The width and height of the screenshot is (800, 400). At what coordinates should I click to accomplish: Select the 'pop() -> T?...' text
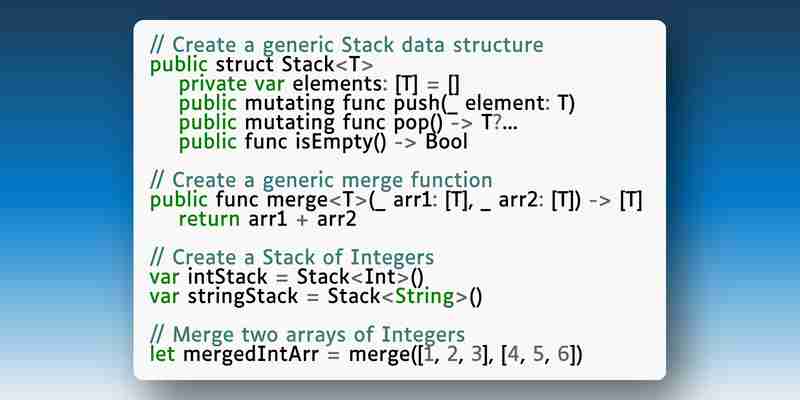(x=456, y=123)
